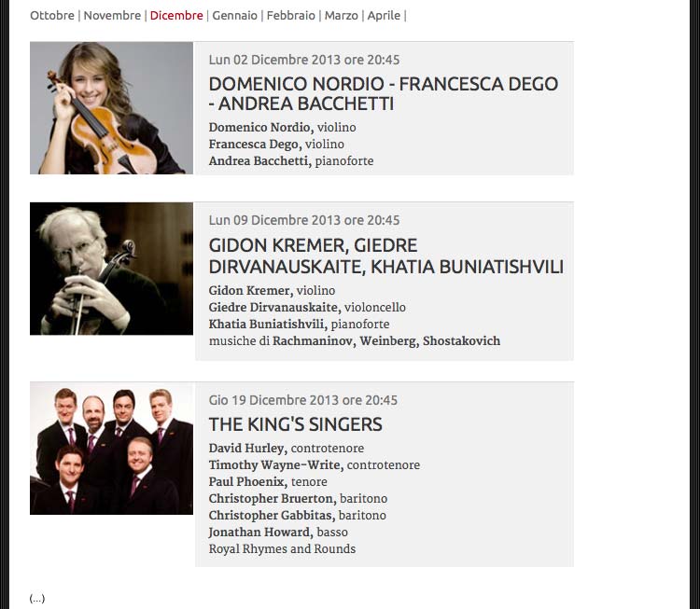Click the Lun 09 Dicembre 2013 date
The height and width of the screenshot is (609, 700).
(304, 220)
